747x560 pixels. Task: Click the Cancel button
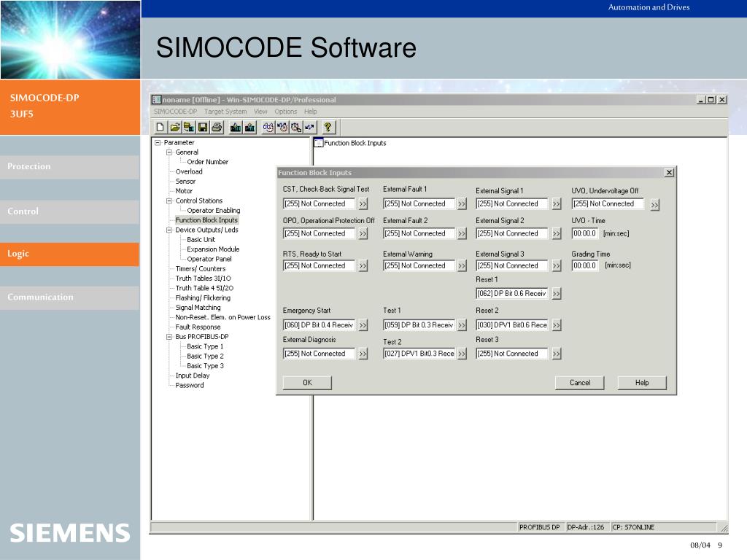580,383
